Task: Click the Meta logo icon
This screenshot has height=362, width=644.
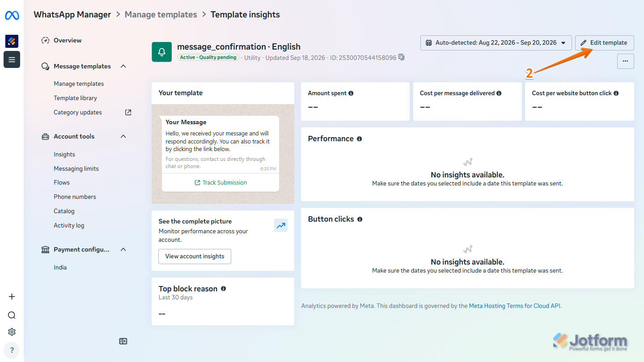Action: [x=12, y=16]
